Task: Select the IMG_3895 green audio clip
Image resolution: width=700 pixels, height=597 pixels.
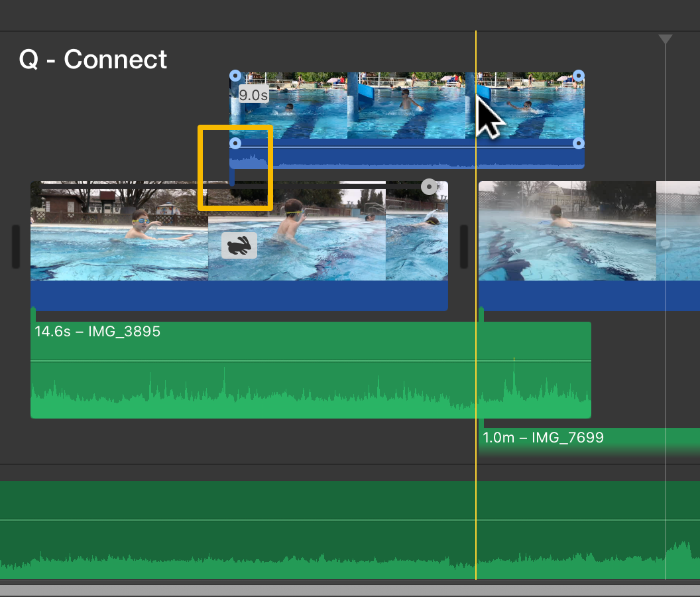Action: coord(311,370)
